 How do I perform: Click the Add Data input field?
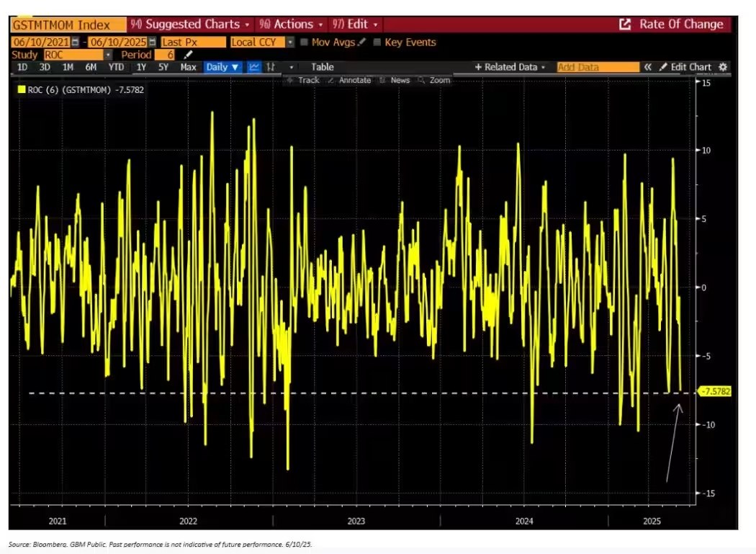(597, 66)
